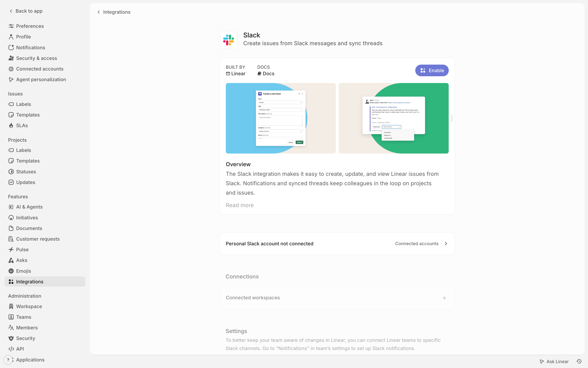Click the Agent personalization icon

pyautogui.click(x=11, y=80)
